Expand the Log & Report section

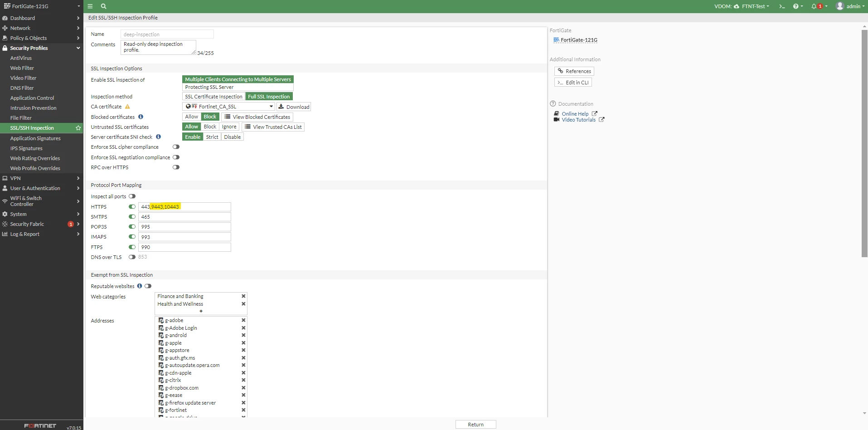click(x=42, y=234)
